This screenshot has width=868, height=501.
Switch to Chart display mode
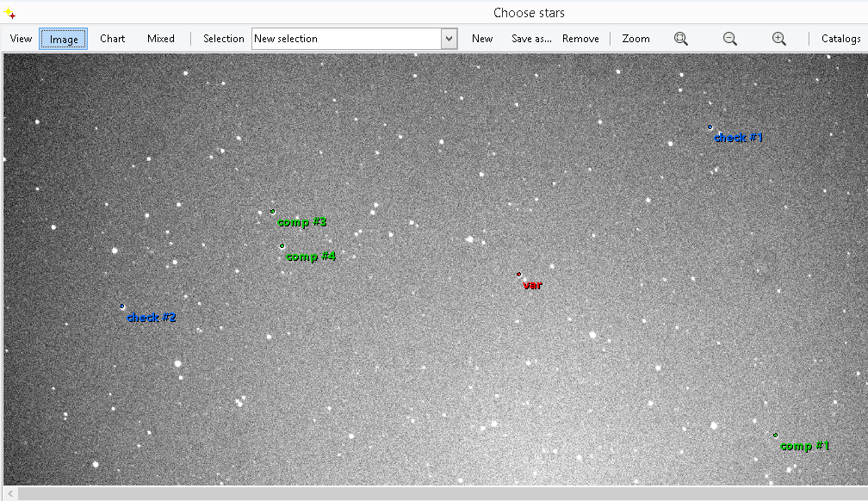[x=112, y=39]
